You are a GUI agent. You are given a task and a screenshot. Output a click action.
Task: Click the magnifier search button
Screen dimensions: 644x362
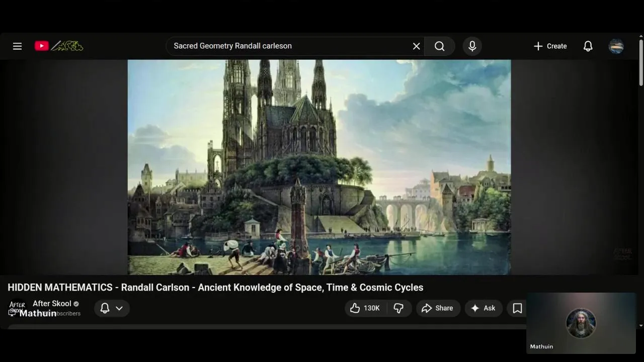click(440, 46)
